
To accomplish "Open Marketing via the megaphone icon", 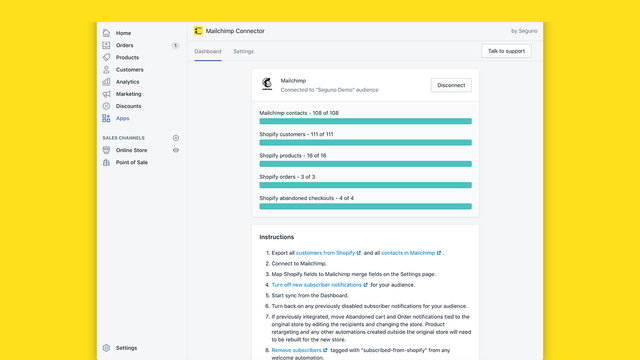I will click(x=106, y=94).
